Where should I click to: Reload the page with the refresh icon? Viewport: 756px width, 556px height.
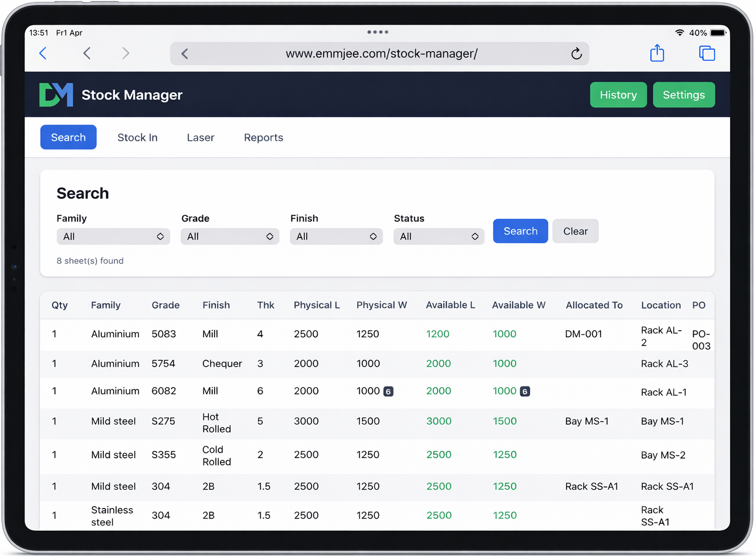click(577, 54)
